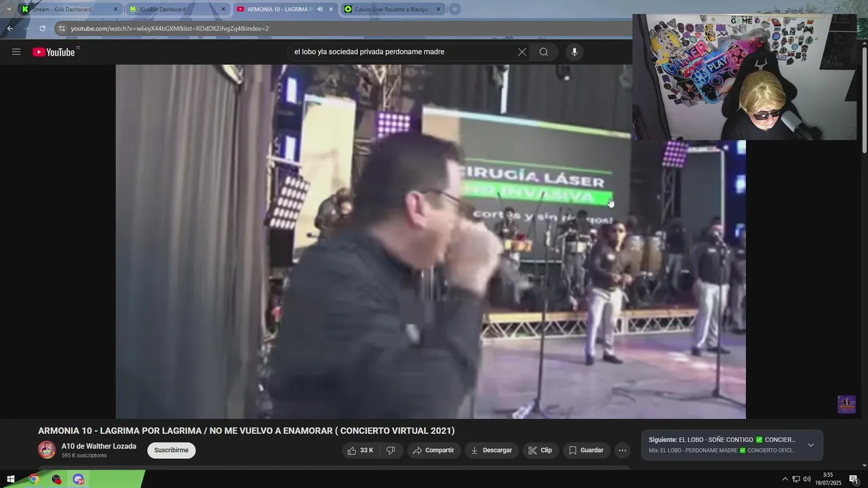Close the Casino Live tab
The width and height of the screenshot is (868, 488).
click(x=438, y=9)
